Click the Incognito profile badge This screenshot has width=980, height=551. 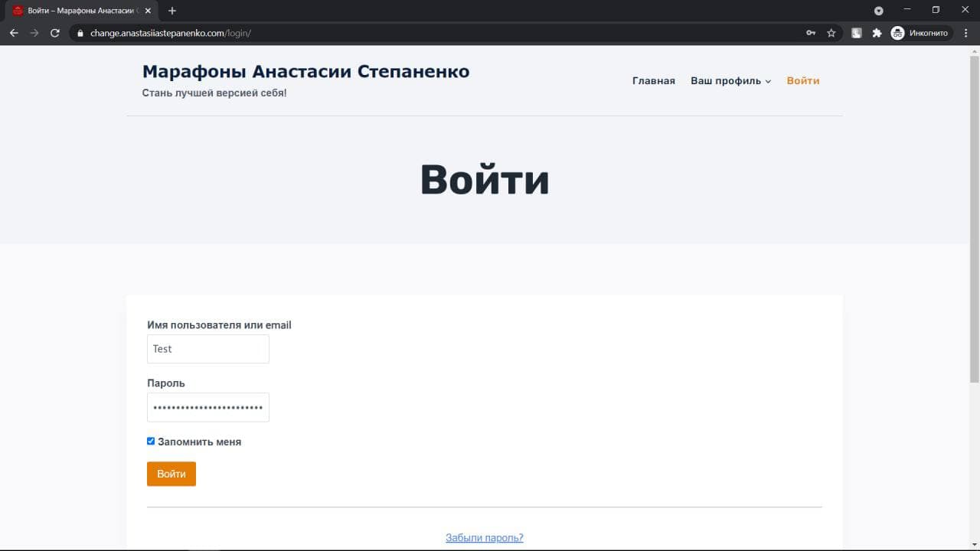[x=920, y=33]
